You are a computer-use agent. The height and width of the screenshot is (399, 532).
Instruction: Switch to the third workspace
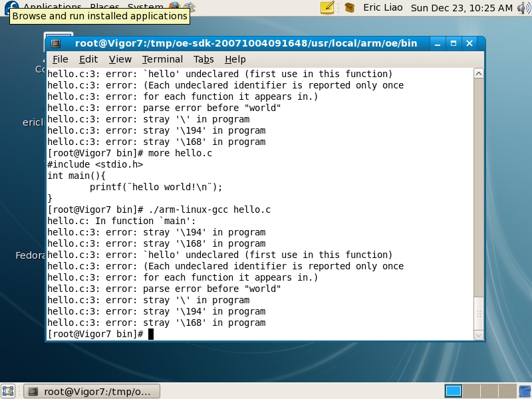tap(489, 391)
